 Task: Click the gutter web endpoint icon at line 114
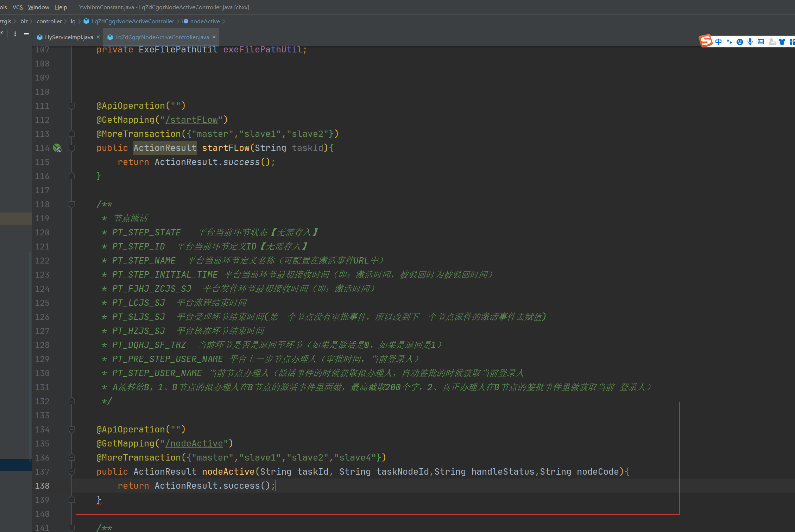[x=57, y=148]
